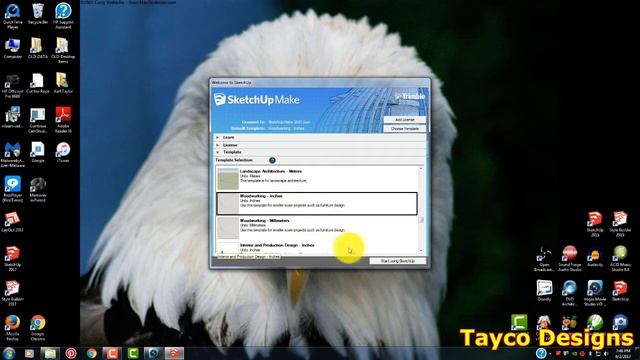Click Chrome icon in taskbar
This screenshot has width=640, height=360.
(91, 353)
